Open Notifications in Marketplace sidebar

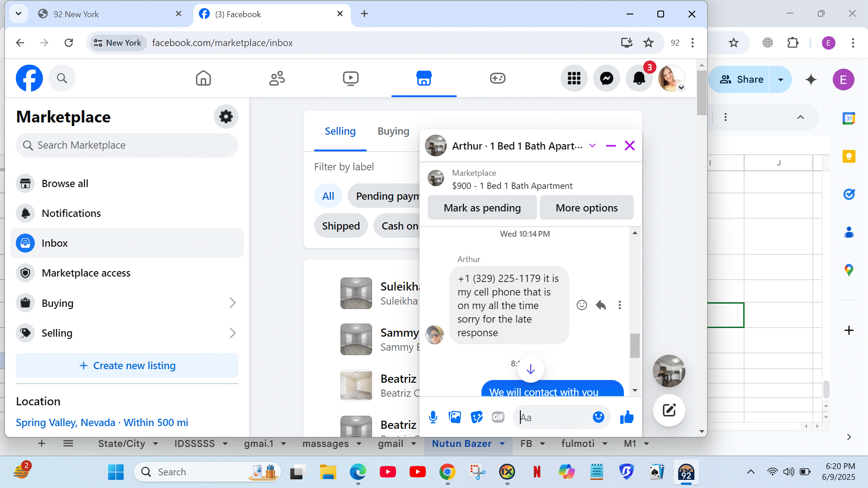[71, 213]
